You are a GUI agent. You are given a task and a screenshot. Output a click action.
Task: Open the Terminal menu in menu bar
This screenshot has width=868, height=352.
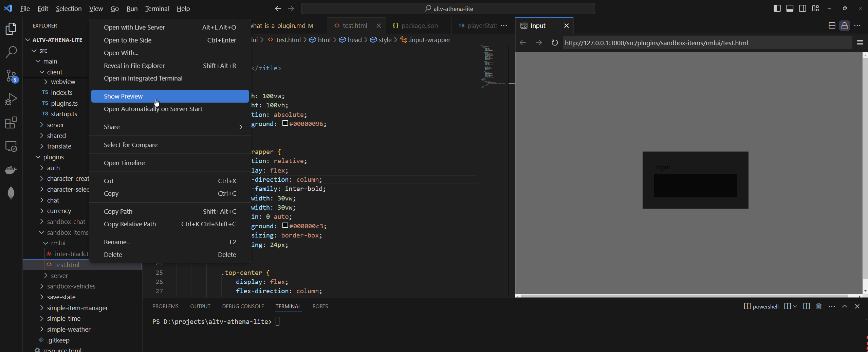(157, 8)
